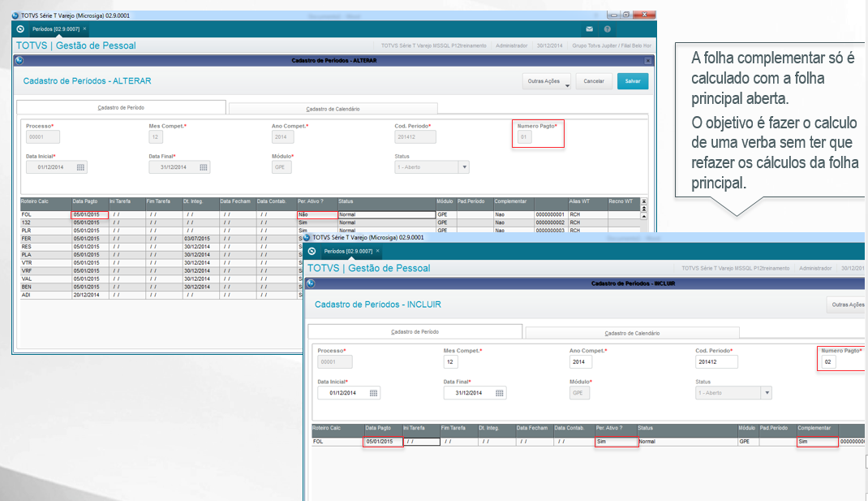Click Numero Pagto field showing 02

click(x=828, y=362)
